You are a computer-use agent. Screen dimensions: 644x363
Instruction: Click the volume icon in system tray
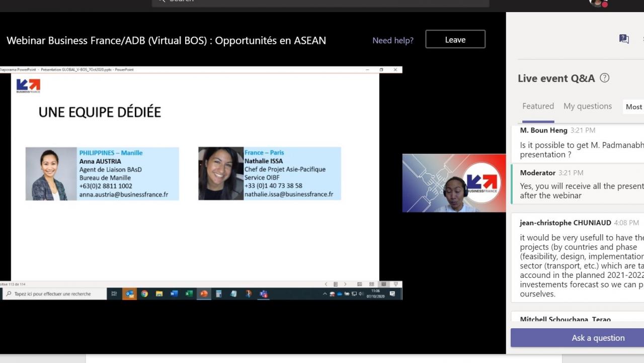click(x=361, y=294)
